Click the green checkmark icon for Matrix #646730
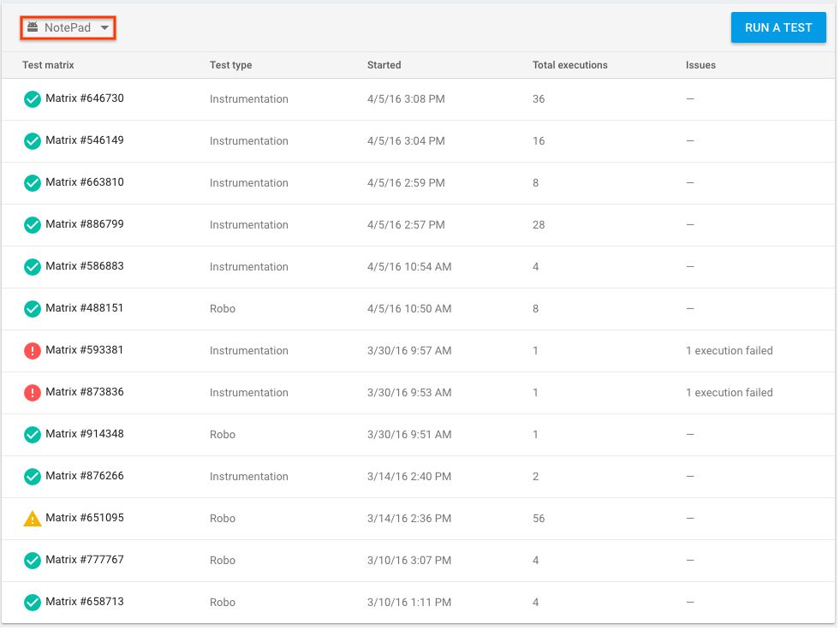Viewport: 840px width, 630px height. click(x=33, y=99)
